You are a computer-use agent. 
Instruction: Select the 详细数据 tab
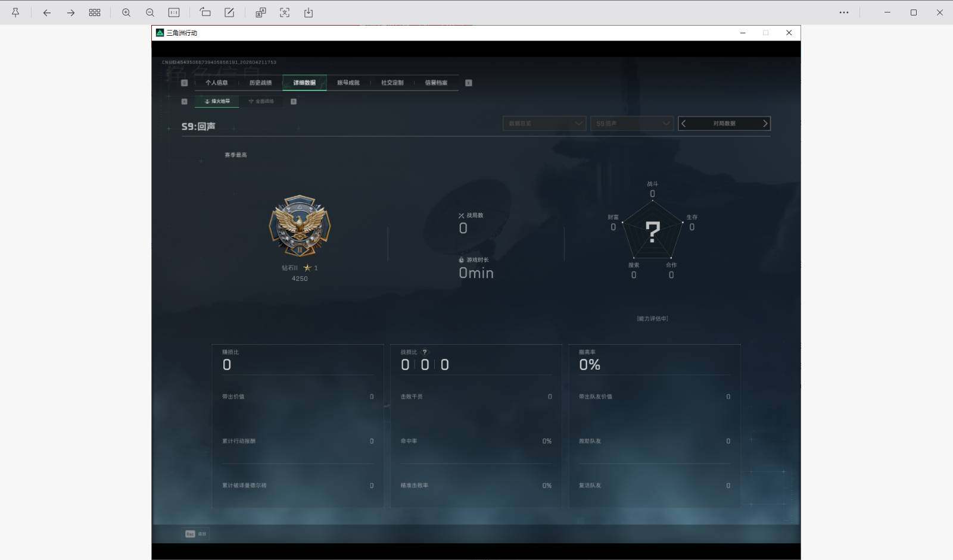tap(304, 83)
